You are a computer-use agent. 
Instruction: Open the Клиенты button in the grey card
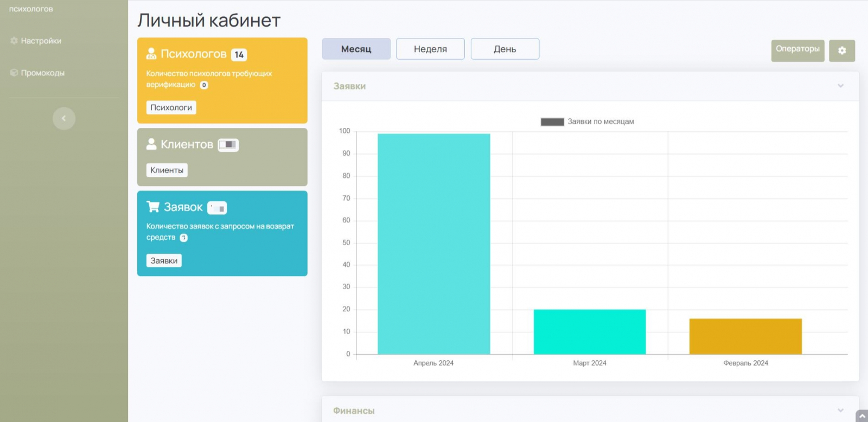click(x=167, y=170)
